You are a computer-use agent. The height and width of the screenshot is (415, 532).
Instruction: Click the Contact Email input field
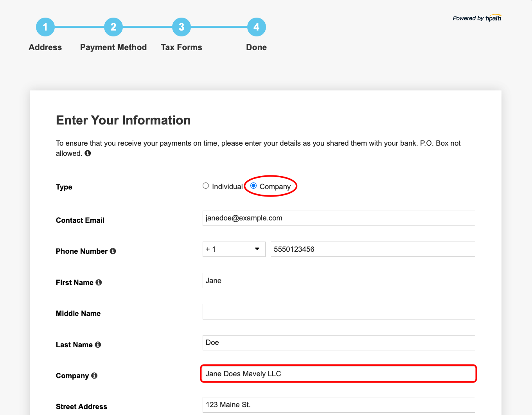339,218
